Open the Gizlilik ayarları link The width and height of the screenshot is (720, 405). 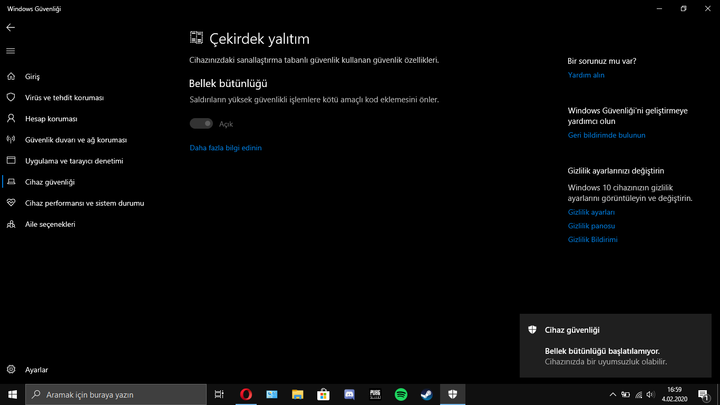tap(591, 212)
